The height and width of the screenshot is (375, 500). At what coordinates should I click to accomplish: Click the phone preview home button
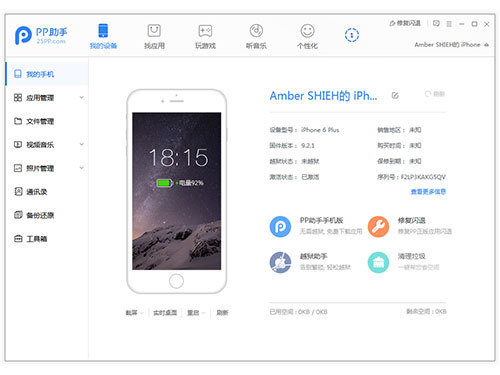coord(176,281)
